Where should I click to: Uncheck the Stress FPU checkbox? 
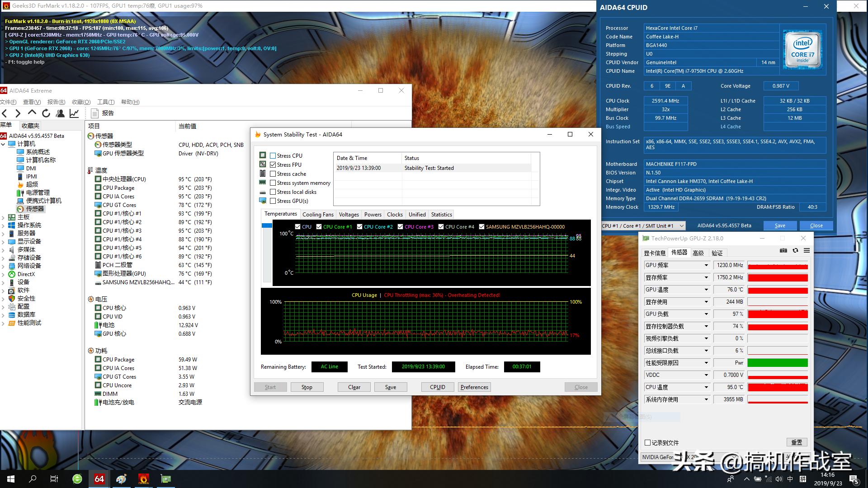point(273,165)
